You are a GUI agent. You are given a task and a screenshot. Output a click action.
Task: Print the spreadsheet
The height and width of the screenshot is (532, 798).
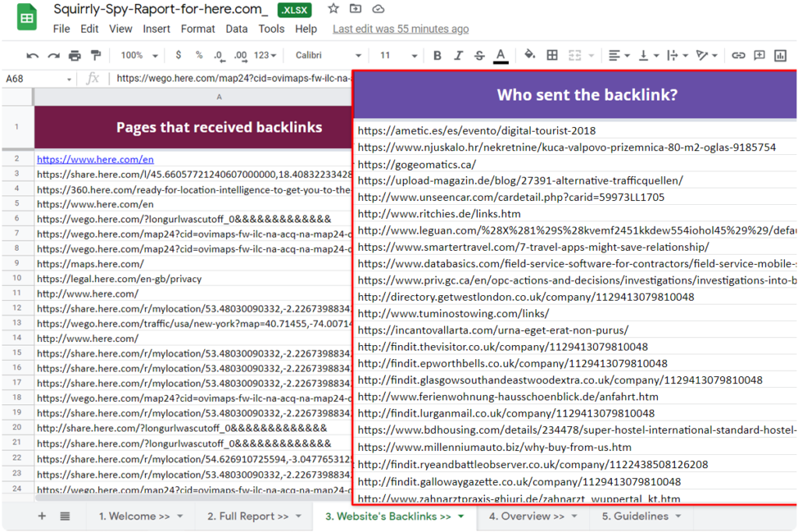[75, 55]
